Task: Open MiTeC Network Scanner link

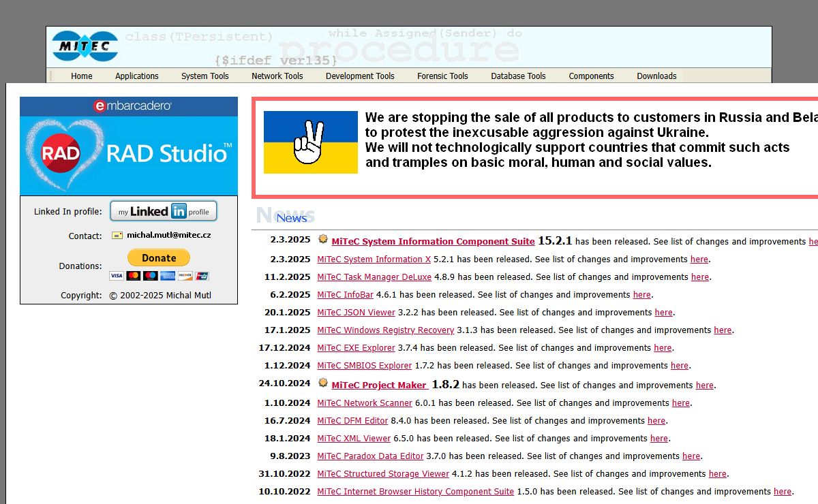Action: pos(365,403)
